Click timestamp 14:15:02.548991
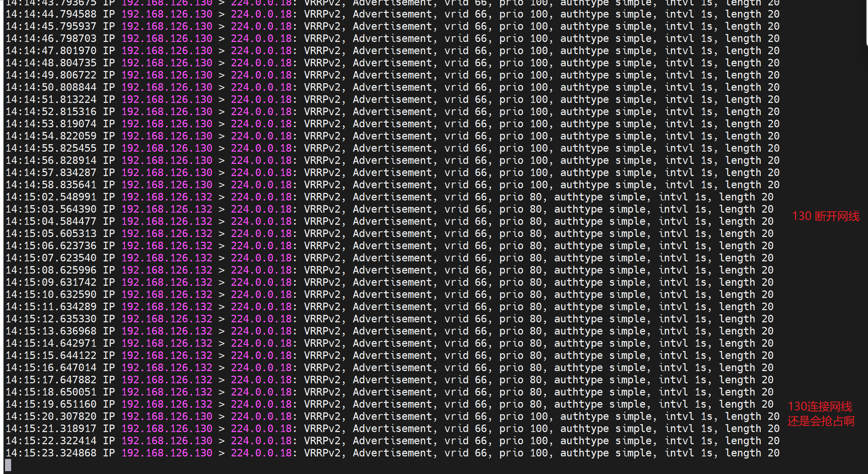 [x=51, y=197]
